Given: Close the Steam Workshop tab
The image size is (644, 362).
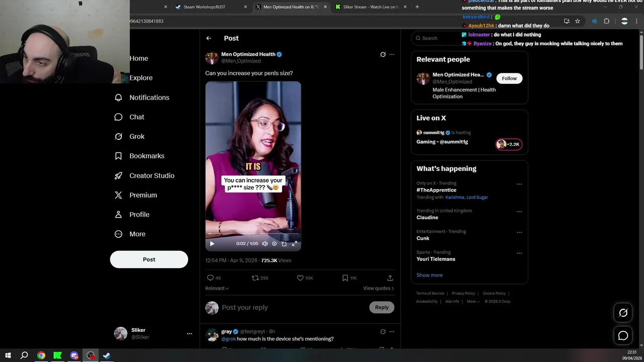Looking at the screenshot, I should pos(246,7).
